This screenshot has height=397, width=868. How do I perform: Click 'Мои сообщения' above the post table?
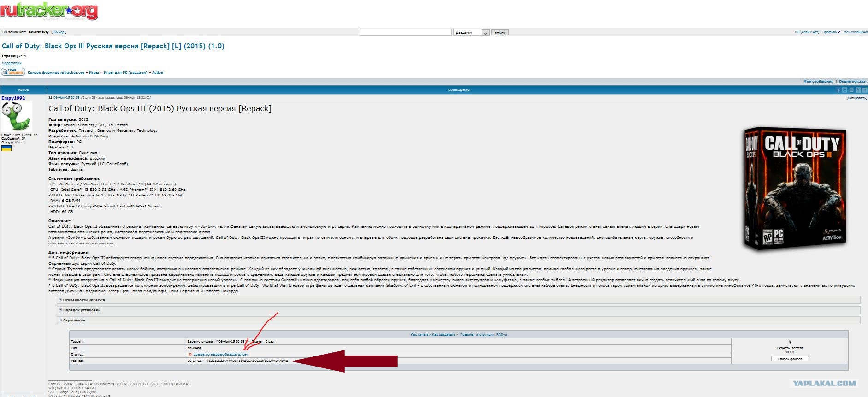pyautogui.click(x=818, y=81)
